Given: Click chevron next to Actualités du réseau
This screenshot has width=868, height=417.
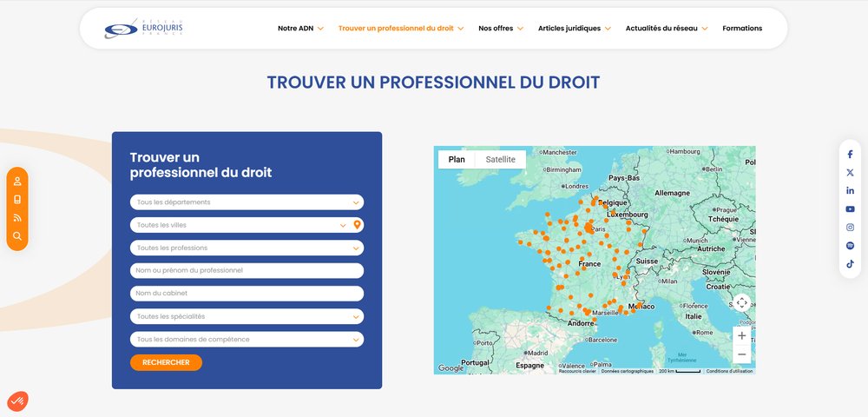Looking at the screenshot, I should pos(705,29).
